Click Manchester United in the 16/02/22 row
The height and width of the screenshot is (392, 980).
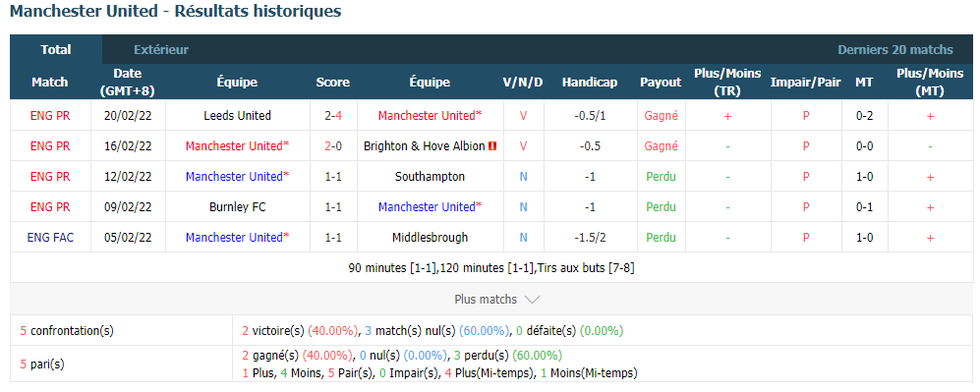(238, 146)
